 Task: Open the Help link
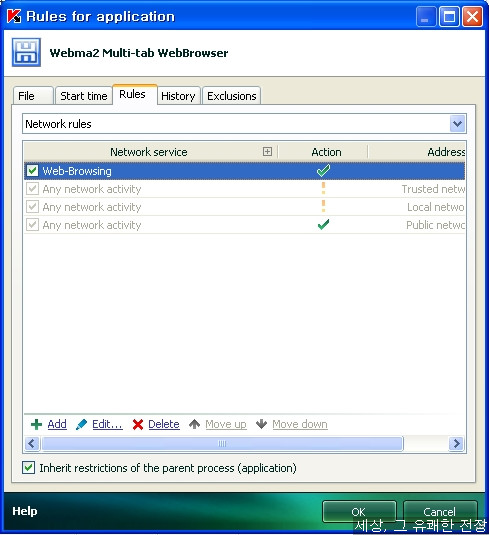pos(25,511)
